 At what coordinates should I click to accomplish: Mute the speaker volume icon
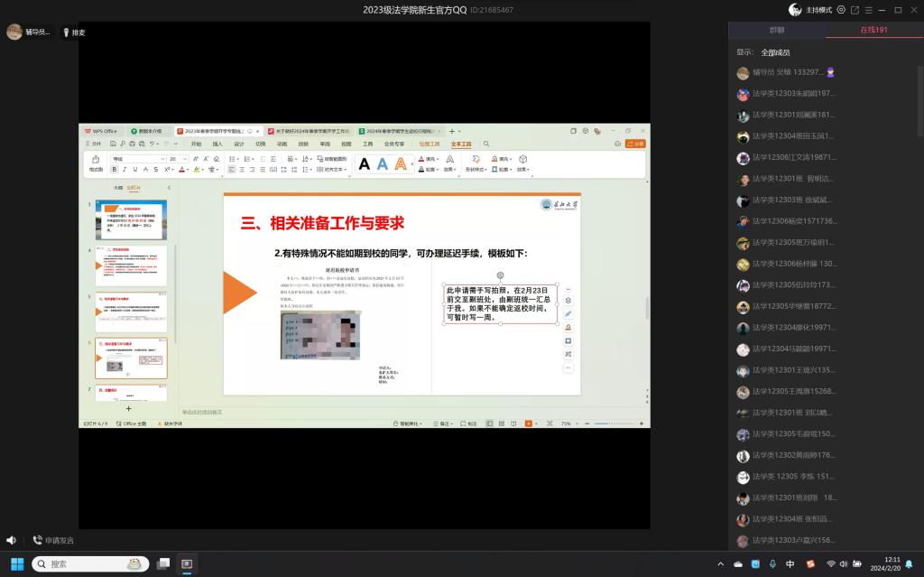click(x=11, y=540)
